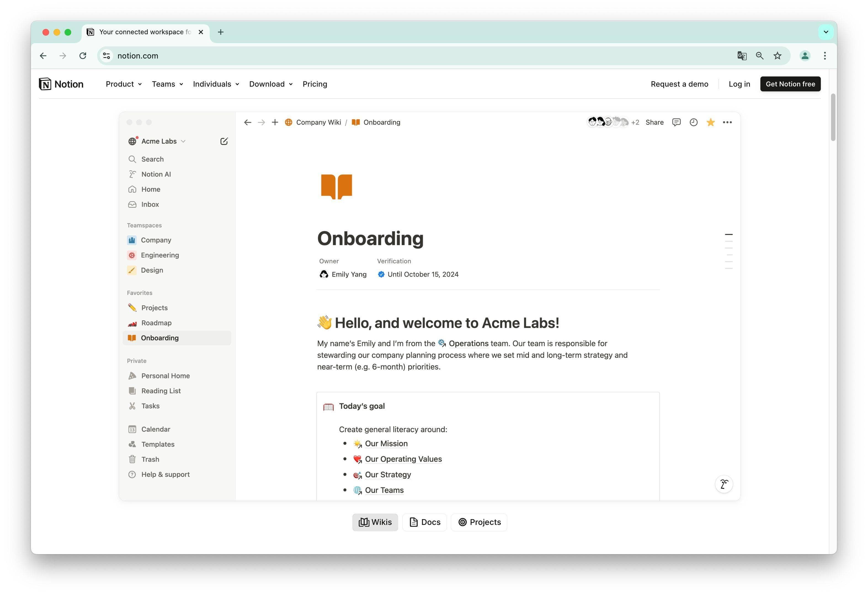This screenshot has height=595, width=868.
Task: Click the browser reload button
Action: click(x=83, y=56)
